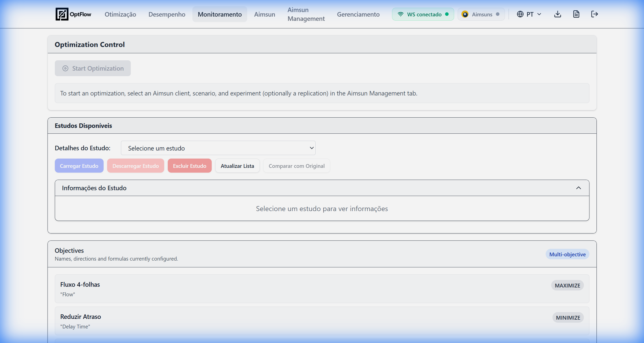Click the download icon in header

tap(557, 14)
